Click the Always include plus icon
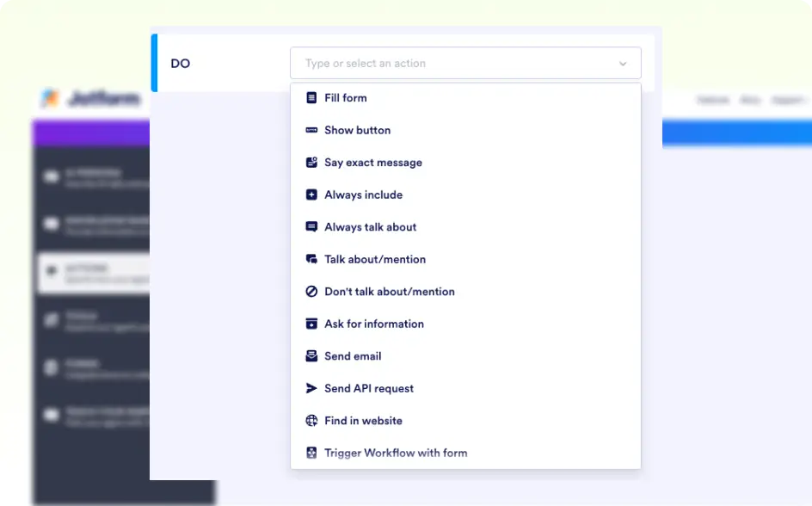The image size is (812, 506). click(311, 194)
